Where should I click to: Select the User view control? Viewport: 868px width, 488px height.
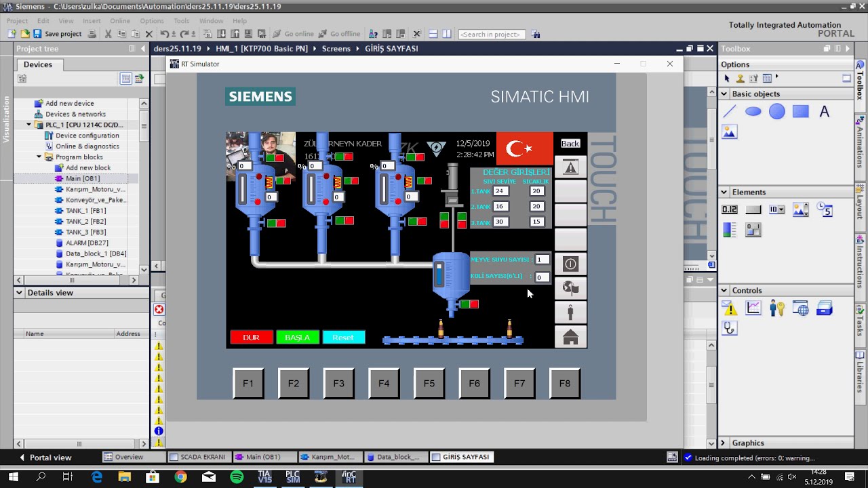(x=777, y=309)
